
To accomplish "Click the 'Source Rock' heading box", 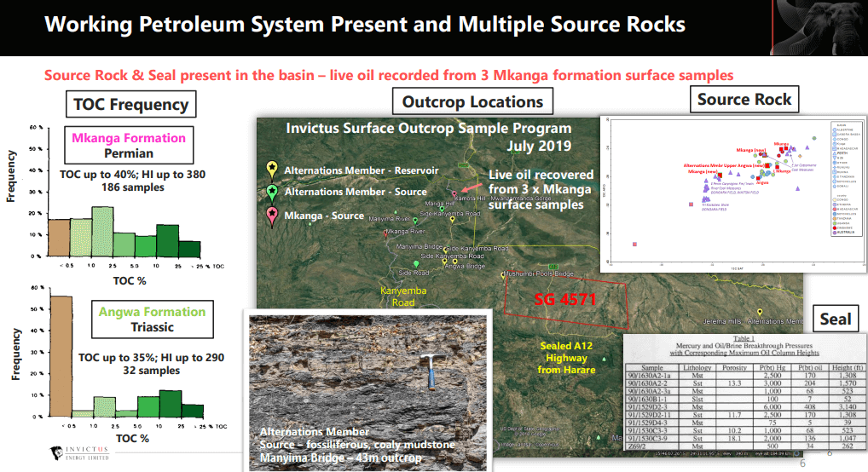I will 744,99.
